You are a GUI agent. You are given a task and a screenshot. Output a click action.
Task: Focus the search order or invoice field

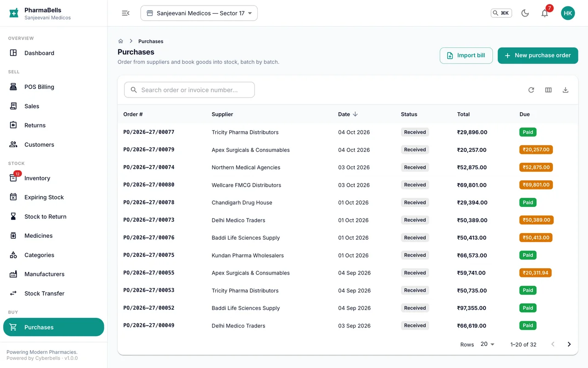pyautogui.click(x=189, y=90)
